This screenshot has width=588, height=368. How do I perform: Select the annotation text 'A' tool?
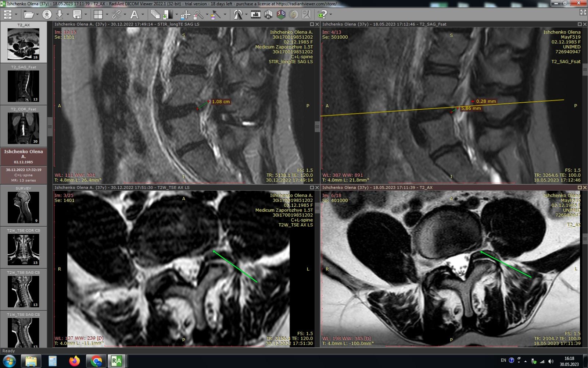coord(134,15)
